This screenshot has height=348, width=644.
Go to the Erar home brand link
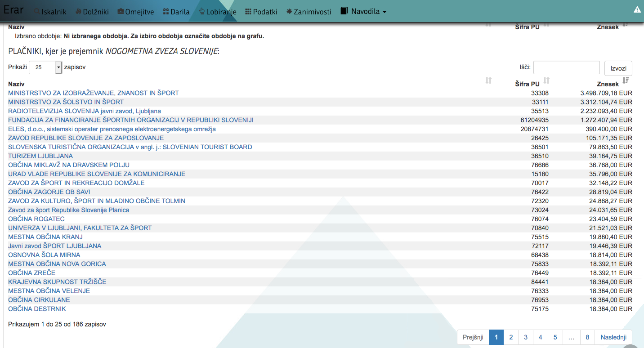pyautogui.click(x=13, y=9)
